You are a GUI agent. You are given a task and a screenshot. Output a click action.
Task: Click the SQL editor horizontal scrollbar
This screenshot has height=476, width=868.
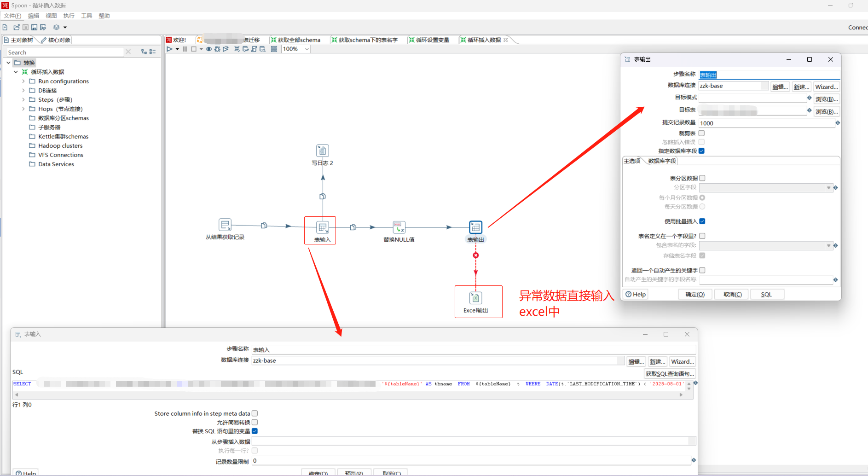[349, 395]
